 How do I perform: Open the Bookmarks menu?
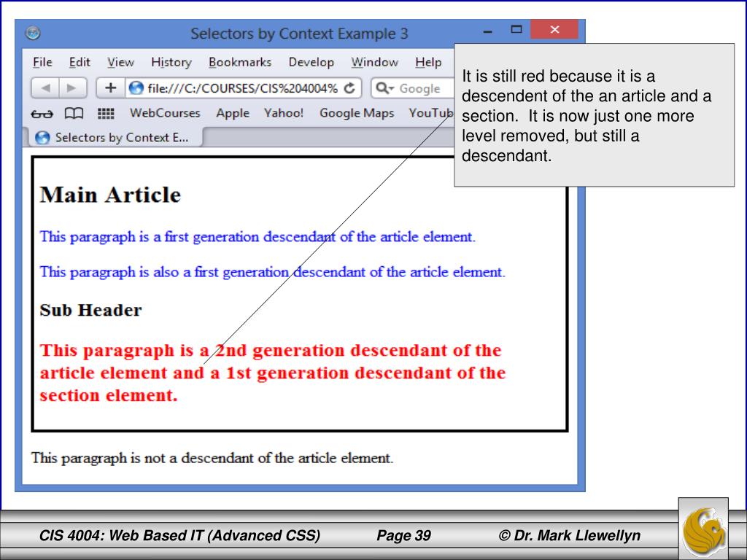[239, 63]
